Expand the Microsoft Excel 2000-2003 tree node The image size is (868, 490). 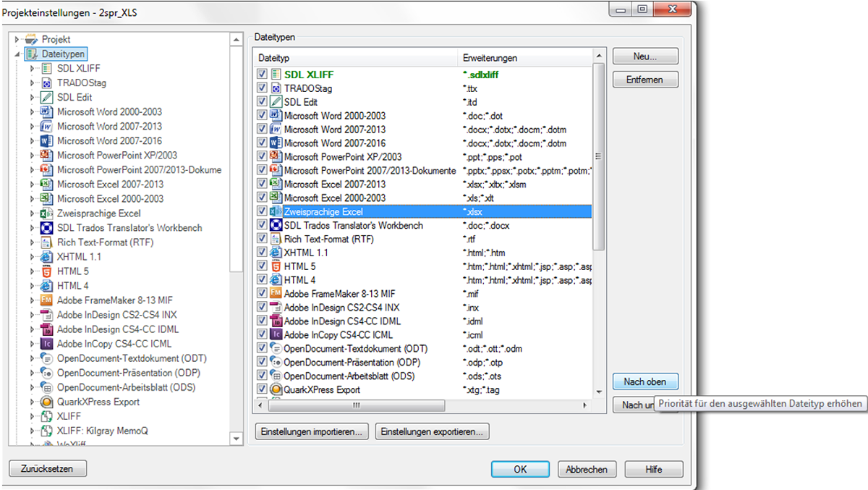tap(33, 198)
